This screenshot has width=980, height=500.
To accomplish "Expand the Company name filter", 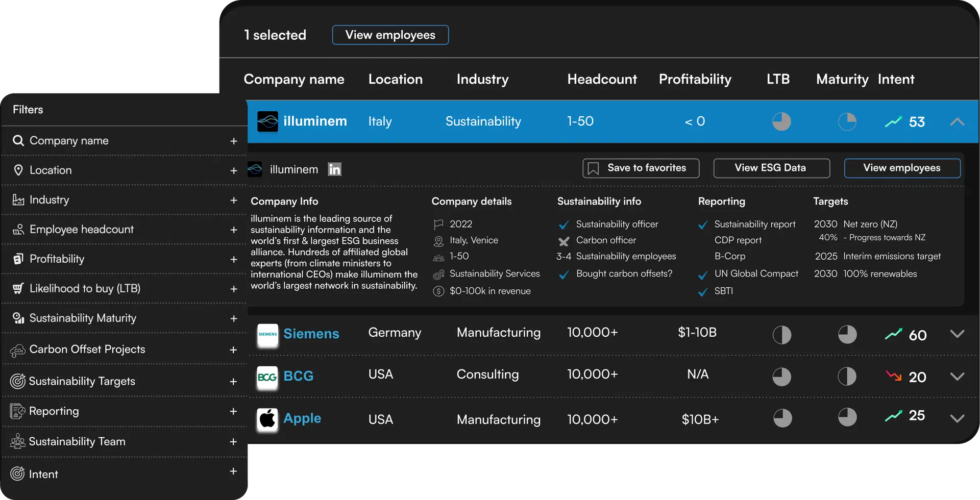I will tap(234, 141).
